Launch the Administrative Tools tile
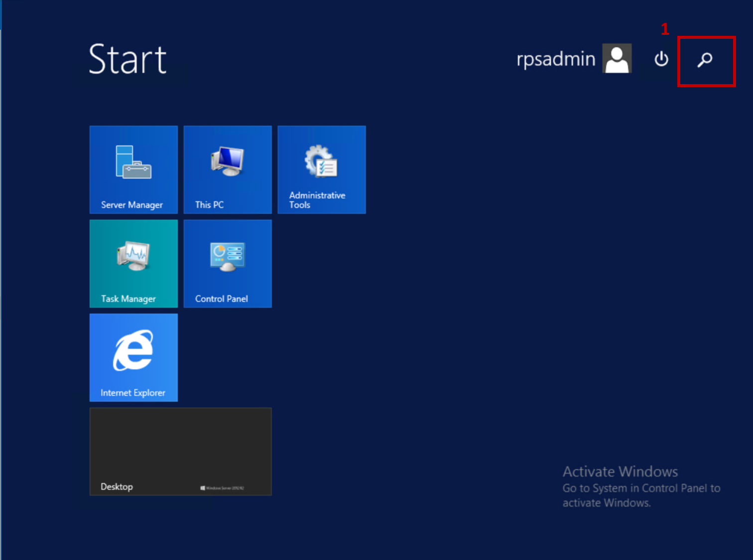Image resolution: width=753 pixels, height=560 pixels. coord(322,170)
